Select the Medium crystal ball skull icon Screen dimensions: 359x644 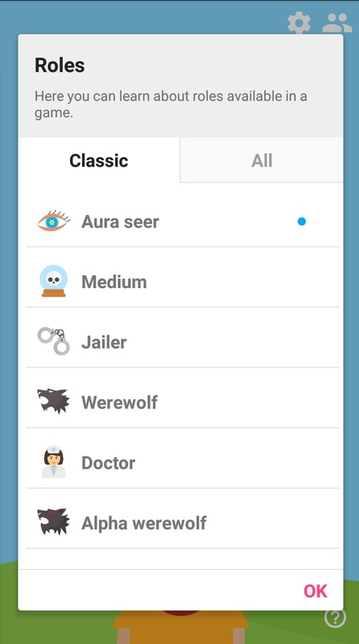(x=53, y=281)
